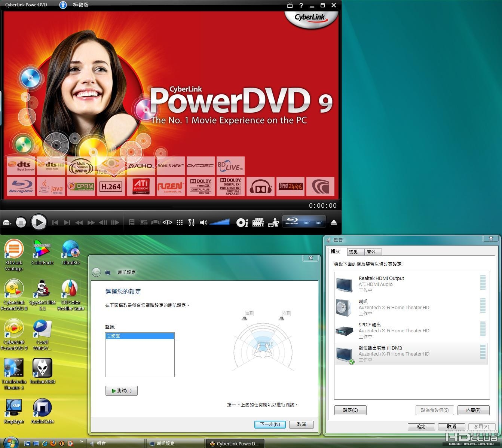Screen dimensions: 502x448
Task: Toggle the TrueTheater eye icon in PowerDVD
Action: coord(168,222)
